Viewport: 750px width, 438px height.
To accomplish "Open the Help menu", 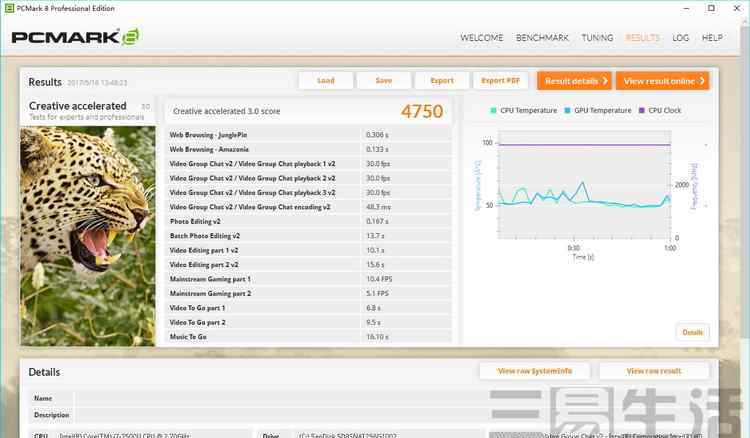I will pos(712,38).
